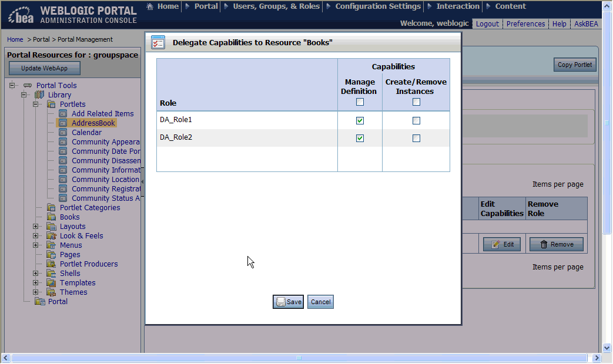Screen dimensions: 613x364
Task: Save the delegated capabilities
Action: tap(288, 301)
